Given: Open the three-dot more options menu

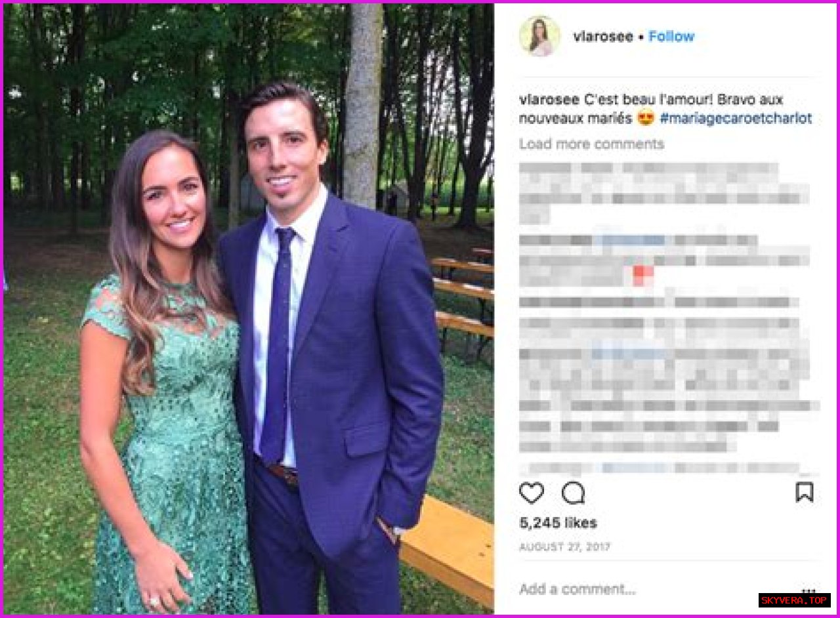Looking at the screenshot, I should point(808,588).
